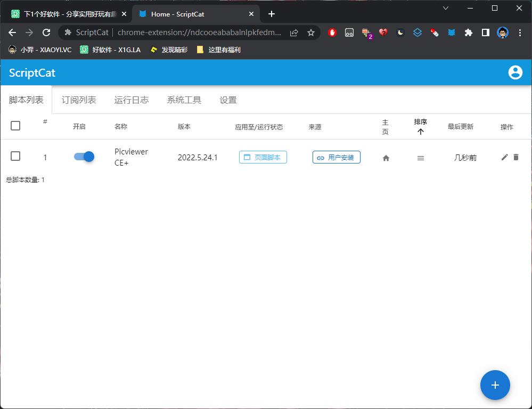The image size is (532, 409).
Task: Add a new script with the plus button
Action: (495, 385)
